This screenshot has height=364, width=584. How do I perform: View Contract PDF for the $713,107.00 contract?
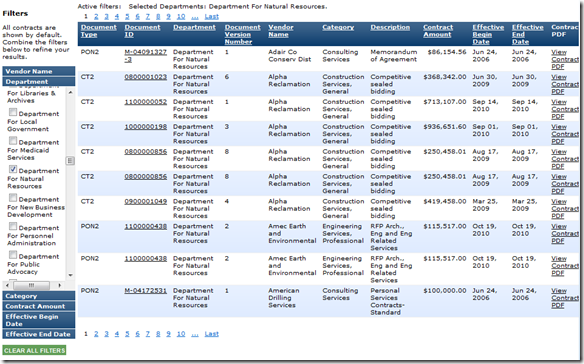[x=565, y=109]
